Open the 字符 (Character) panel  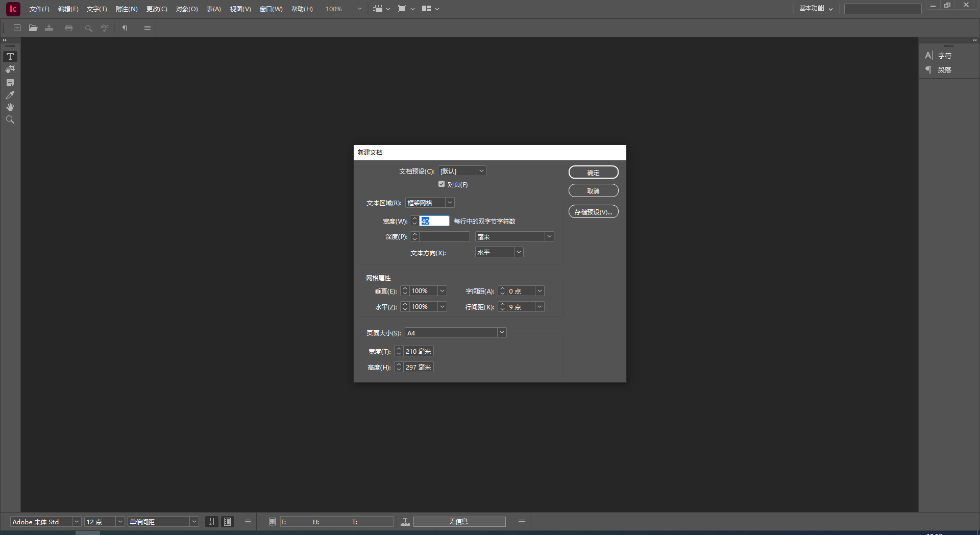pos(939,56)
